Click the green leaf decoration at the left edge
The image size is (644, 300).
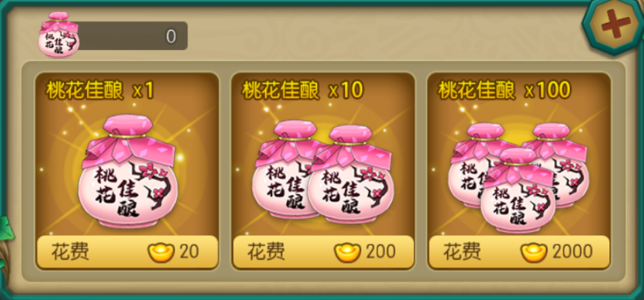pyautogui.click(x=6, y=231)
